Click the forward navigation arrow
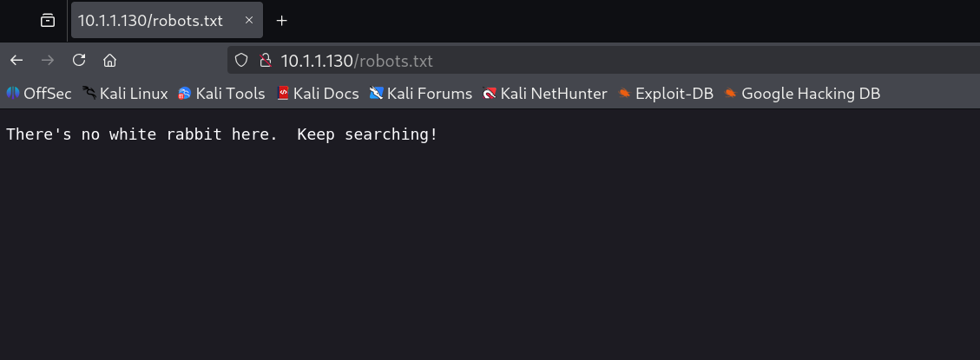Image resolution: width=980 pixels, height=360 pixels. click(x=48, y=61)
